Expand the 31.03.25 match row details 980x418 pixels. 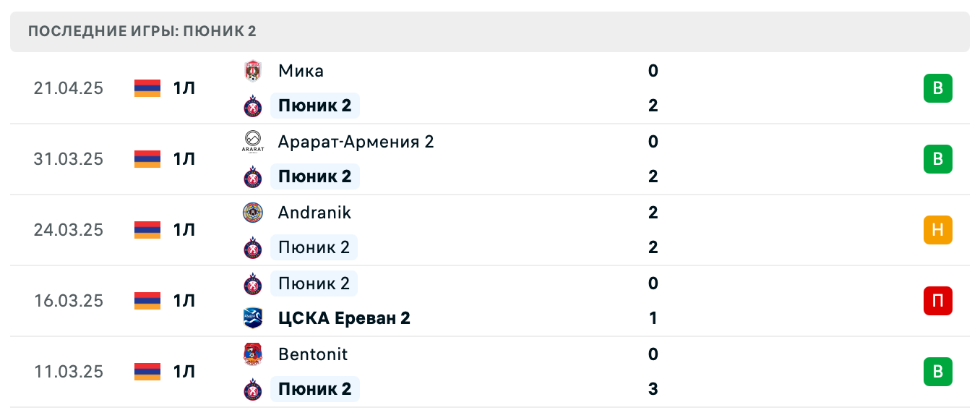point(506,159)
